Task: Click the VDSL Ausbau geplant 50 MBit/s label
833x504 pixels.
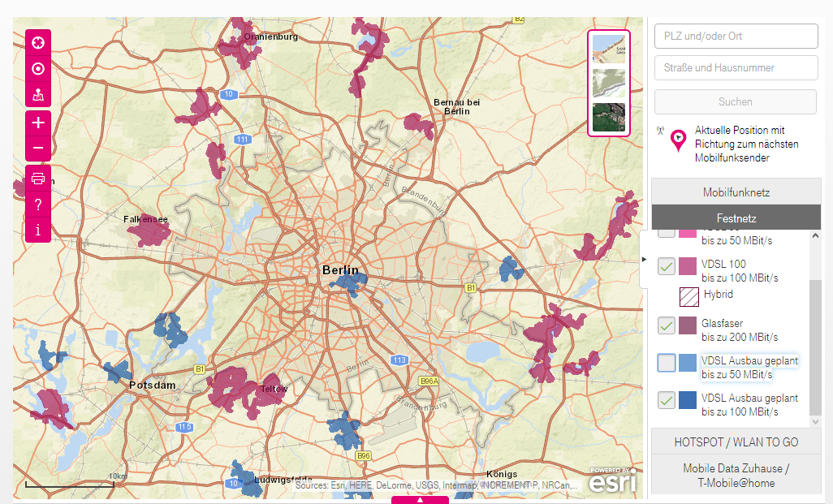Action: [749, 368]
